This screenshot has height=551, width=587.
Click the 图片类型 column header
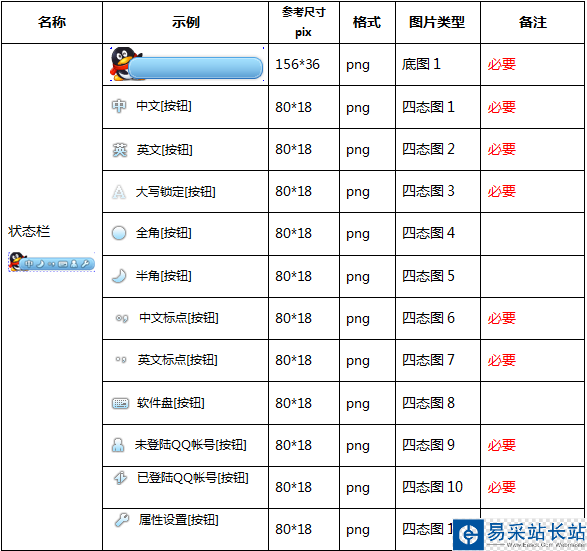[437, 22]
